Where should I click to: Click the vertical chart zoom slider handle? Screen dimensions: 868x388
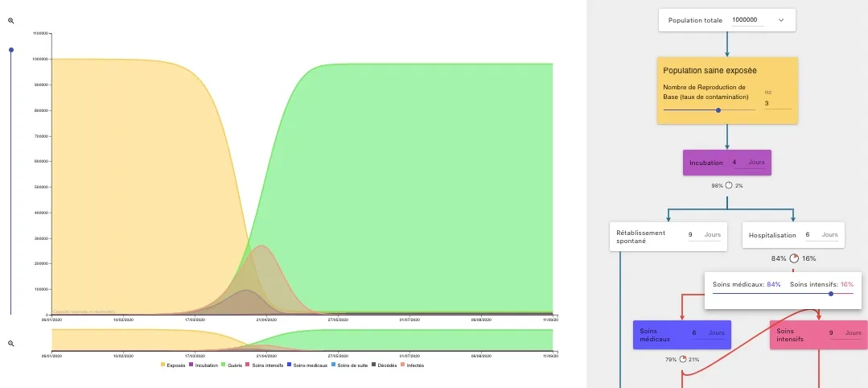point(11,50)
